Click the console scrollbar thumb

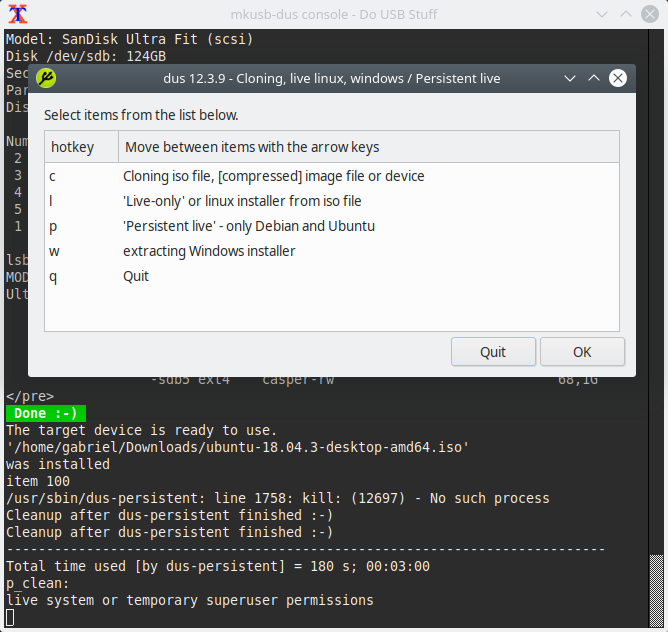point(656,591)
